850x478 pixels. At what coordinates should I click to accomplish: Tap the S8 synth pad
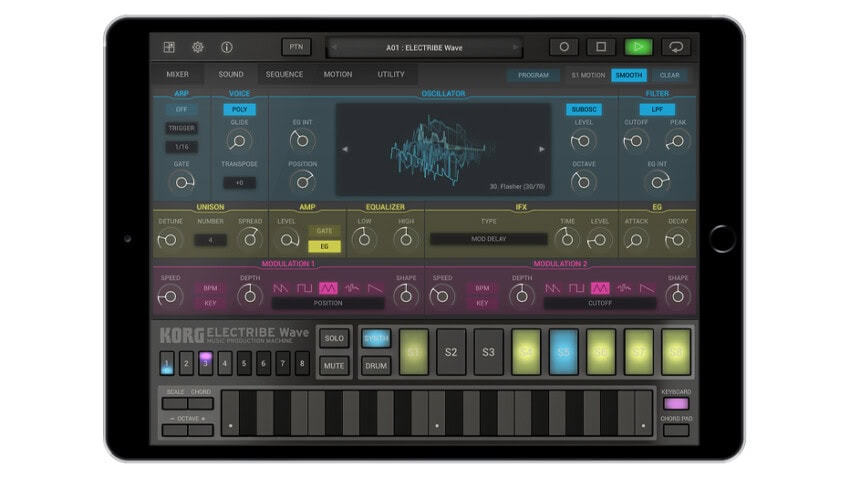tap(676, 352)
